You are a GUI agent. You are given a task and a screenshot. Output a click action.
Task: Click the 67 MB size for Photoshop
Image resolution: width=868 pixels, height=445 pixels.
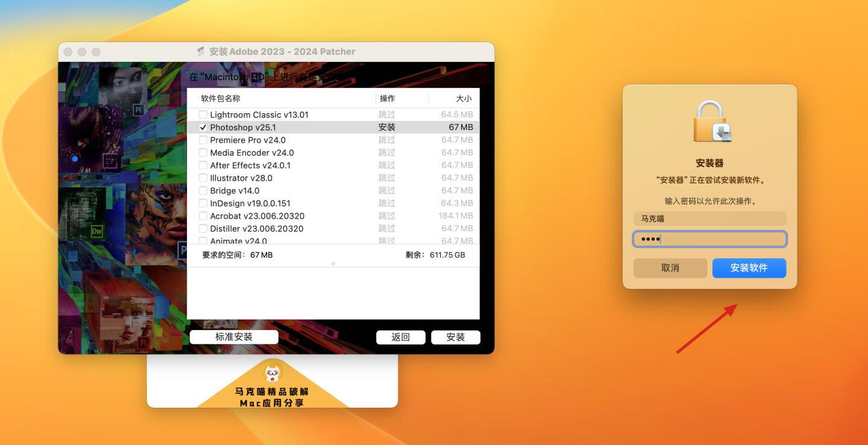point(461,127)
